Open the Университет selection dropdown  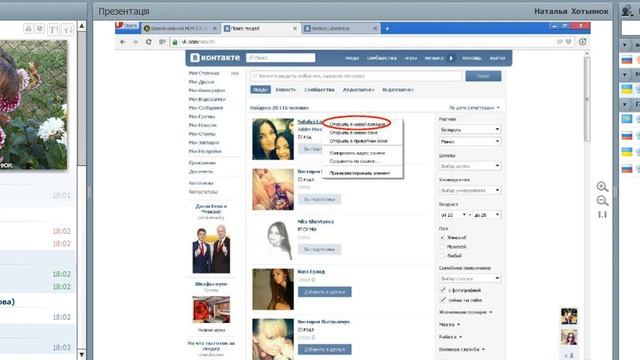[470, 190]
